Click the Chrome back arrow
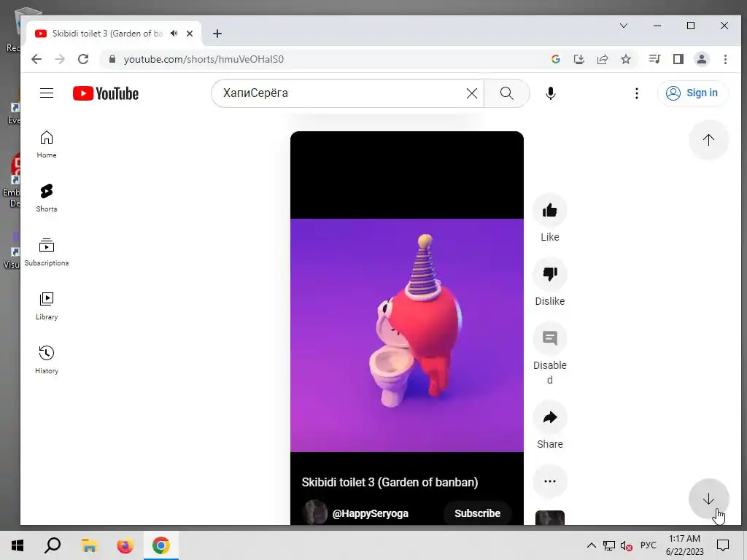This screenshot has width=747, height=560. pos(36,59)
